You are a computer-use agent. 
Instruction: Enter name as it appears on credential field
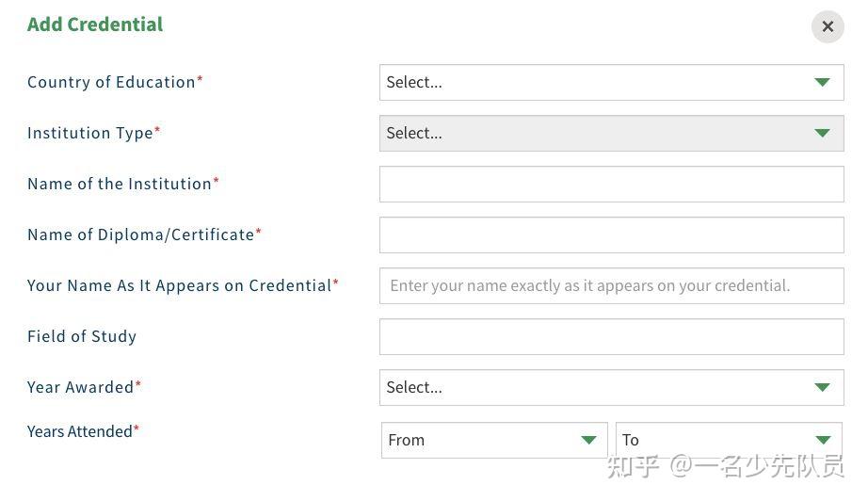pos(611,286)
